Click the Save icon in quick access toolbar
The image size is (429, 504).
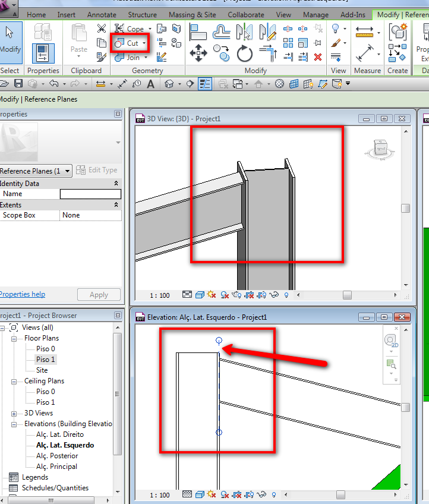click(18, 84)
